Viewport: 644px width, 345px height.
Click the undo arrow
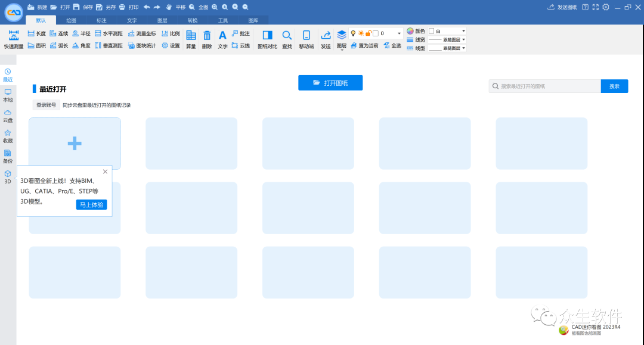(147, 7)
